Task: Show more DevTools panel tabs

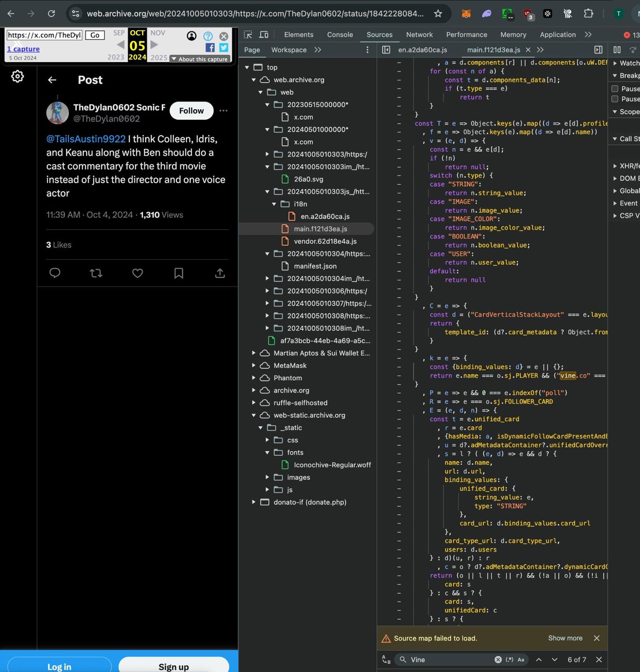Action: click(588, 35)
